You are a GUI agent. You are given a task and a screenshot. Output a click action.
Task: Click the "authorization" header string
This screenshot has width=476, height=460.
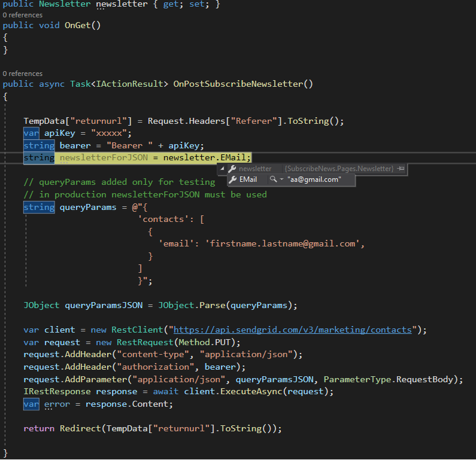click(156, 367)
